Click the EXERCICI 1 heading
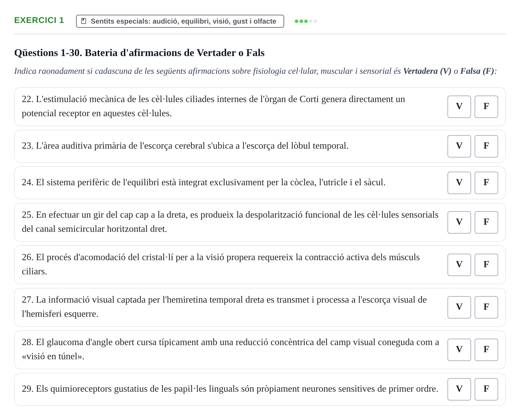 click(x=39, y=20)
